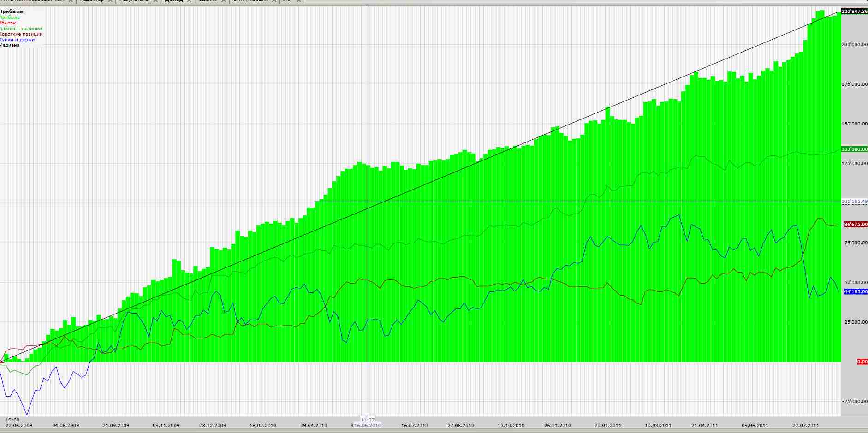Click the 26.11.2010 date label
868x433 pixels.
point(558,426)
